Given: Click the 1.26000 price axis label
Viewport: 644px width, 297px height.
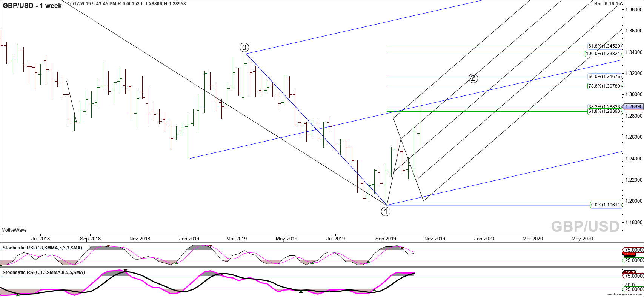Looking at the screenshot, I should (633, 137).
